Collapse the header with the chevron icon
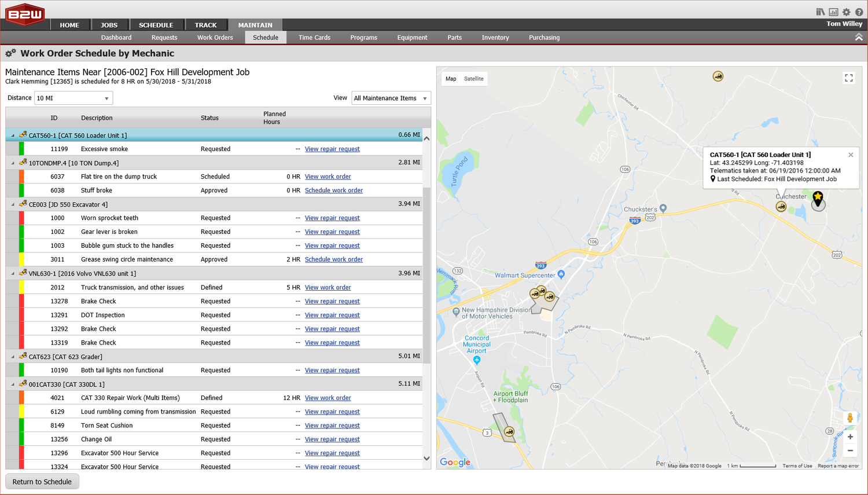Image resolution: width=868 pixels, height=495 pixels. (859, 37)
